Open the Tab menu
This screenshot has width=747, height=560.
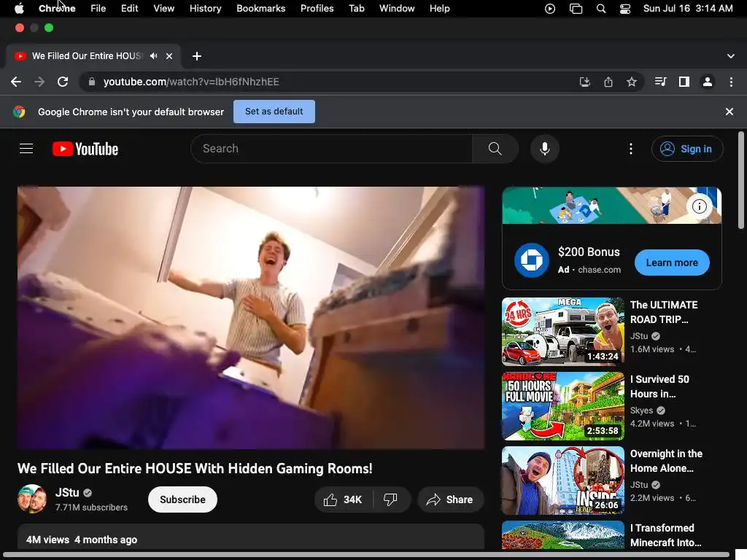point(356,9)
